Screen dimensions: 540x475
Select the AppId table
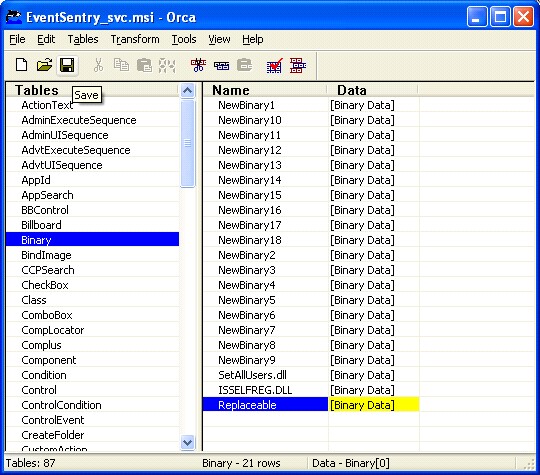coord(36,180)
